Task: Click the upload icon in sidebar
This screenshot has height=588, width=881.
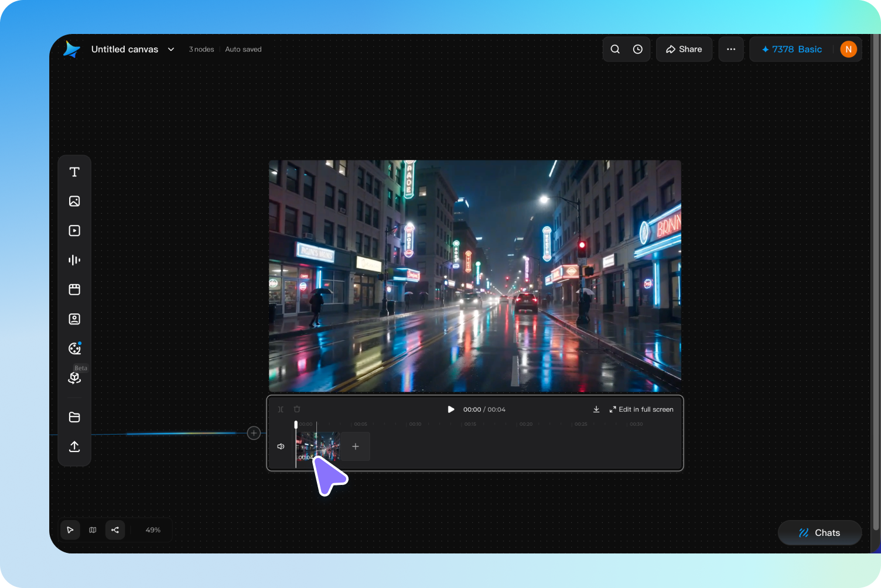Action: point(74,446)
